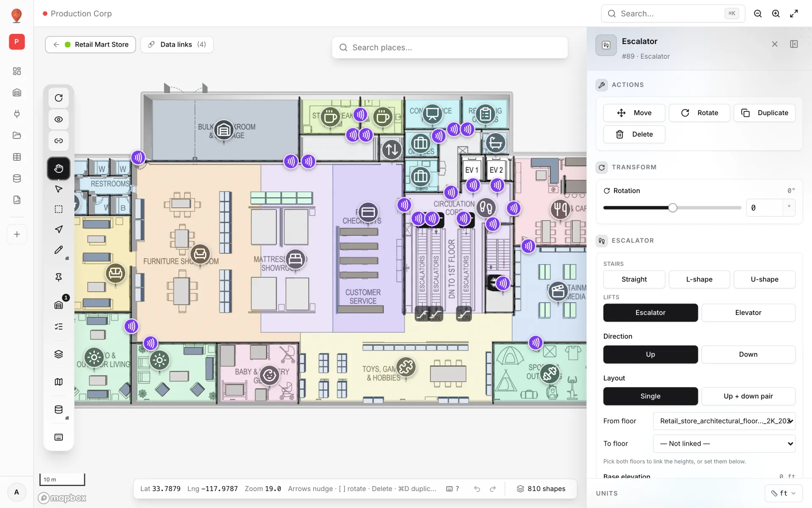Click the Duplicate action button
Image resolution: width=812 pixels, height=508 pixels.
pyautogui.click(x=764, y=113)
